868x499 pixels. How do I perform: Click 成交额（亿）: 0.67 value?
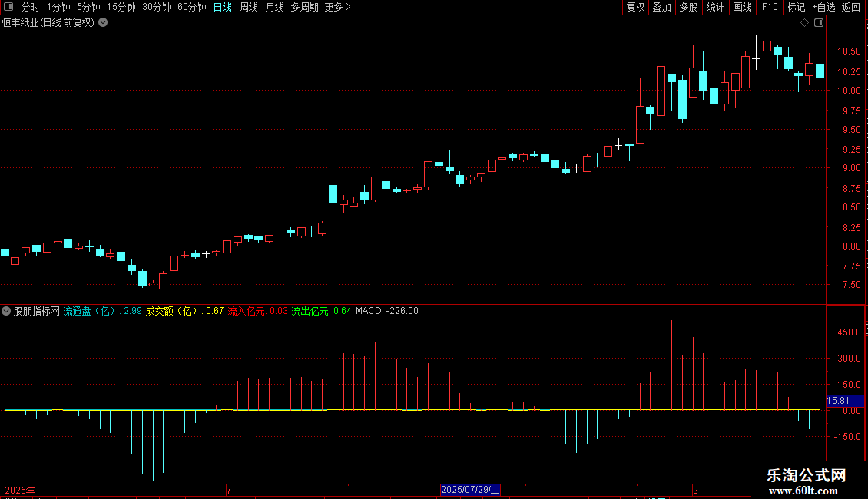(184, 311)
